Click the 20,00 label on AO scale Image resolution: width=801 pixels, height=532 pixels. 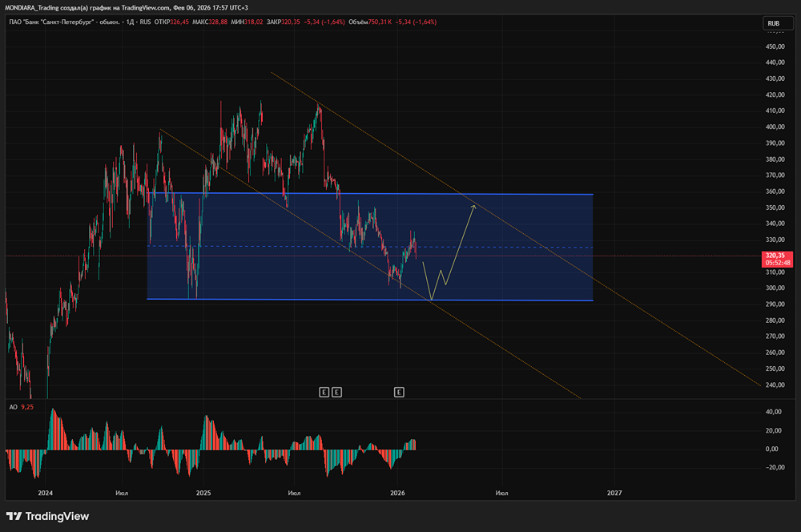(774, 430)
